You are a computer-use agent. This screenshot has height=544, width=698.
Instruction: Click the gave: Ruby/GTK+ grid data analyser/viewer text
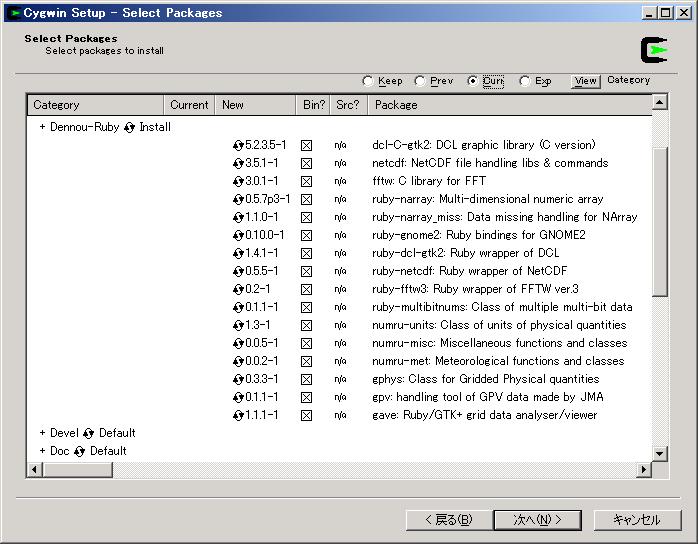(484, 415)
